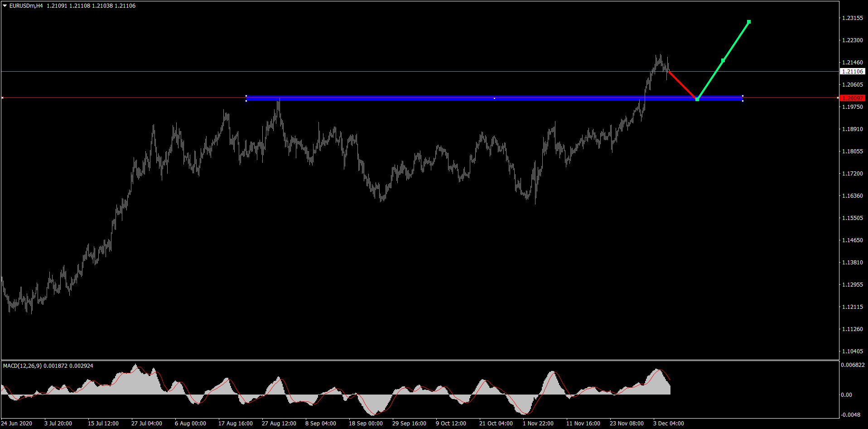The width and height of the screenshot is (868, 429).
Task: Click the 1.23155 price scale label
Action: click(852, 18)
